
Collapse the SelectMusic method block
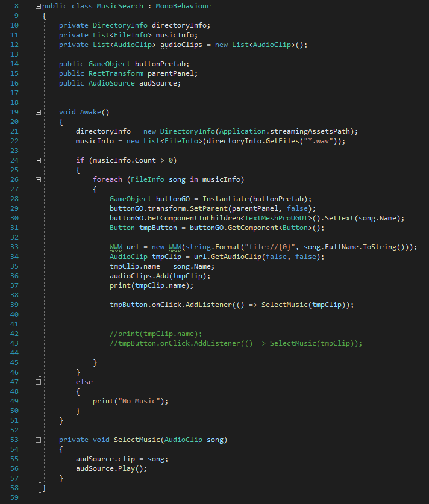(39, 440)
